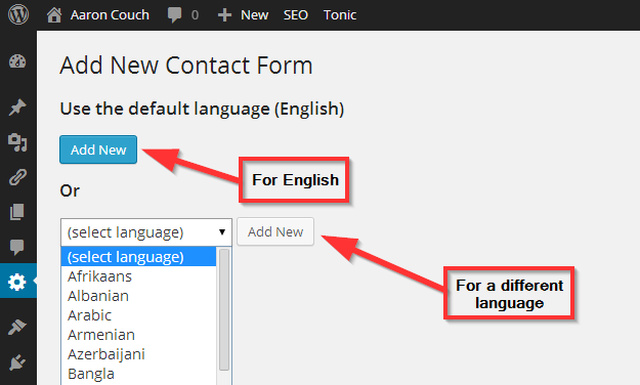Choose the highlighted (select language) option
Viewport: 640px width, 385px height.
point(138,257)
